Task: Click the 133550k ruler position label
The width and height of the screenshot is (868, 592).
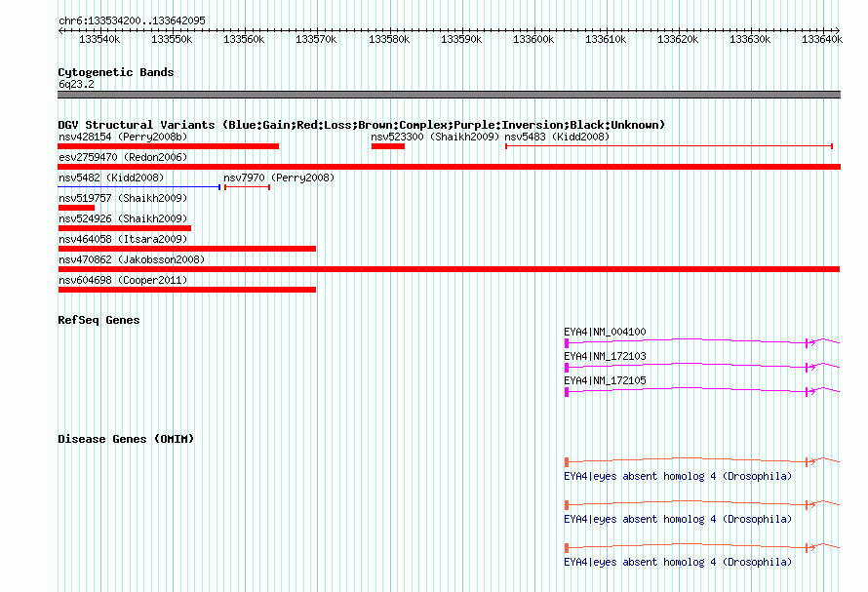Action: pyautogui.click(x=172, y=39)
